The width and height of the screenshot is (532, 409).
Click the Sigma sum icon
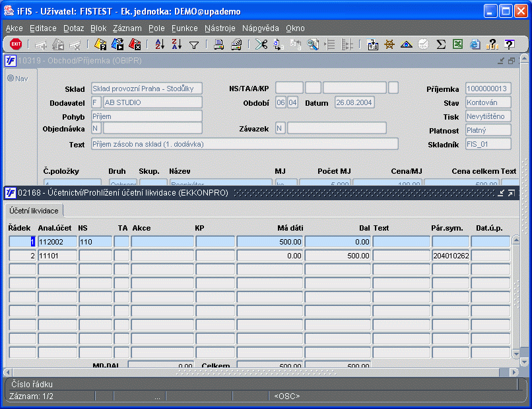click(x=441, y=44)
